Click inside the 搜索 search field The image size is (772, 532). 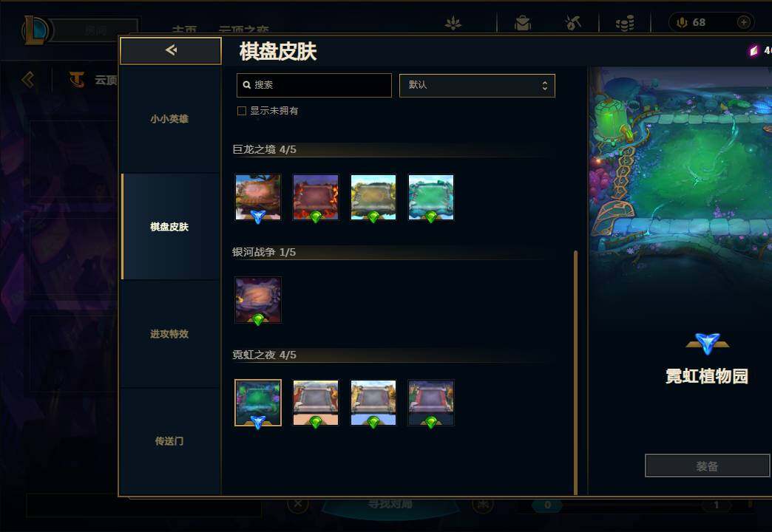[x=314, y=85]
